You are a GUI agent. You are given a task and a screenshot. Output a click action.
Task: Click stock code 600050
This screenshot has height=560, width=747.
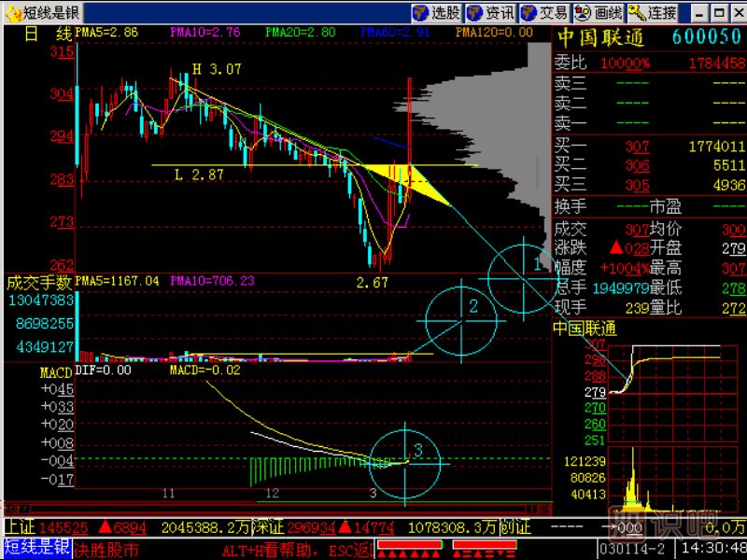[x=707, y=37]
